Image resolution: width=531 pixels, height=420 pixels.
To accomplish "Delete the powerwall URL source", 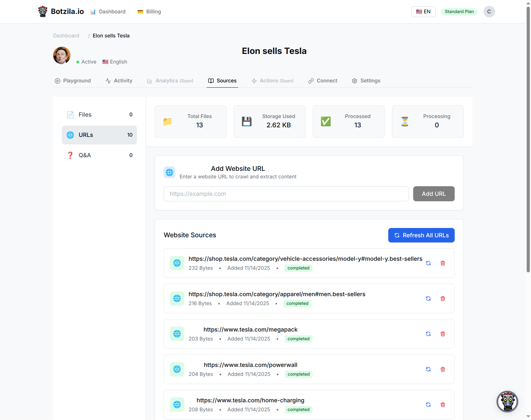I will [x=443, y=369].
